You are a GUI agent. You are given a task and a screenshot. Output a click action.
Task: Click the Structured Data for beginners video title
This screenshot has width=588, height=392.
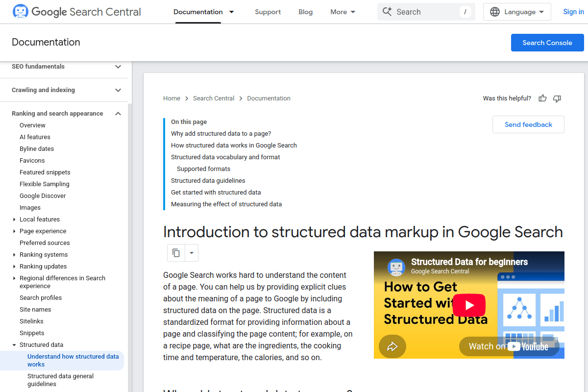[469, 262]
